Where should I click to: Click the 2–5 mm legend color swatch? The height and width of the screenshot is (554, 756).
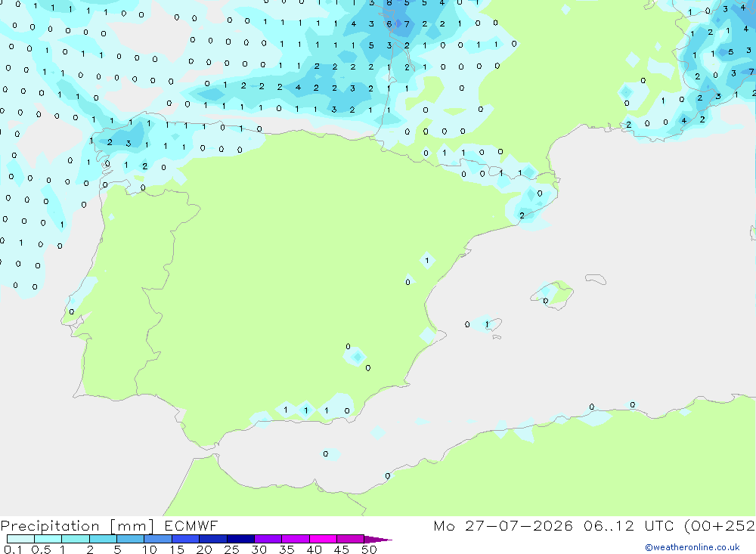103,539
